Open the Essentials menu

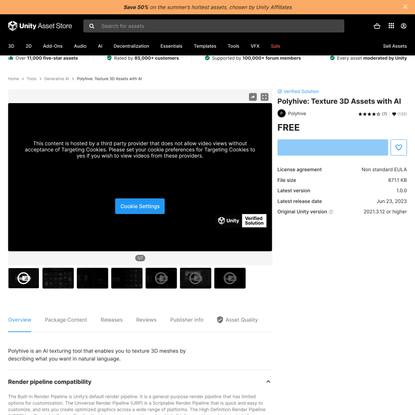(x=171, y=46)
